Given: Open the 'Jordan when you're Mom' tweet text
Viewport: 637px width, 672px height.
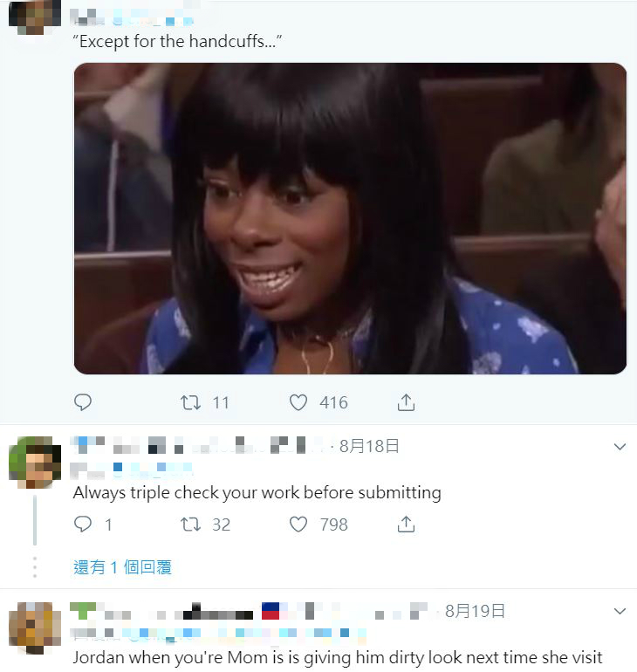Looking at the screenshot, I should point(338,657).
